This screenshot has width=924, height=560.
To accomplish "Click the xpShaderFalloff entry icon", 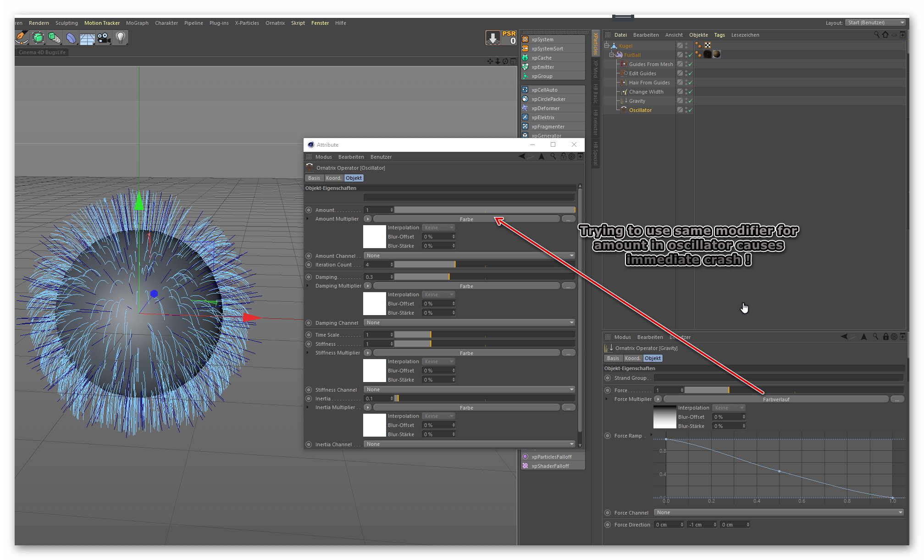I will [x=526, y=466].
